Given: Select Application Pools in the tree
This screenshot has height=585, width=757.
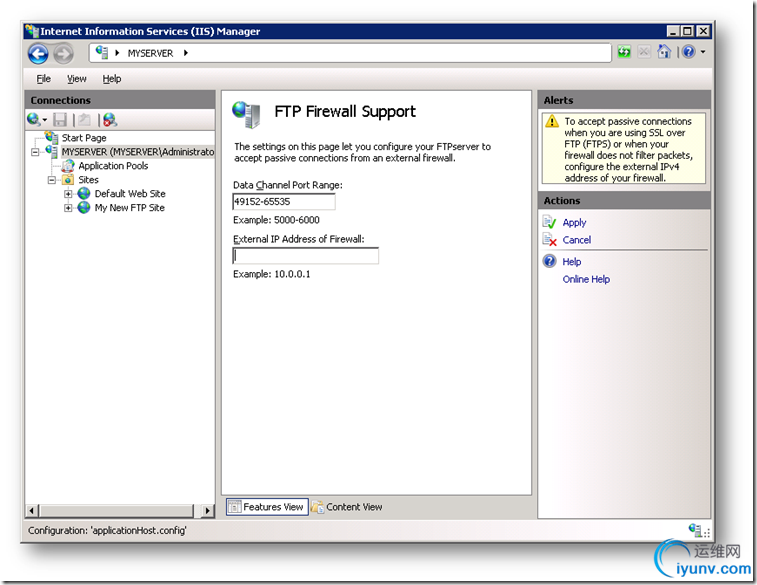Looking at the screenshot, I should [113, 166].
